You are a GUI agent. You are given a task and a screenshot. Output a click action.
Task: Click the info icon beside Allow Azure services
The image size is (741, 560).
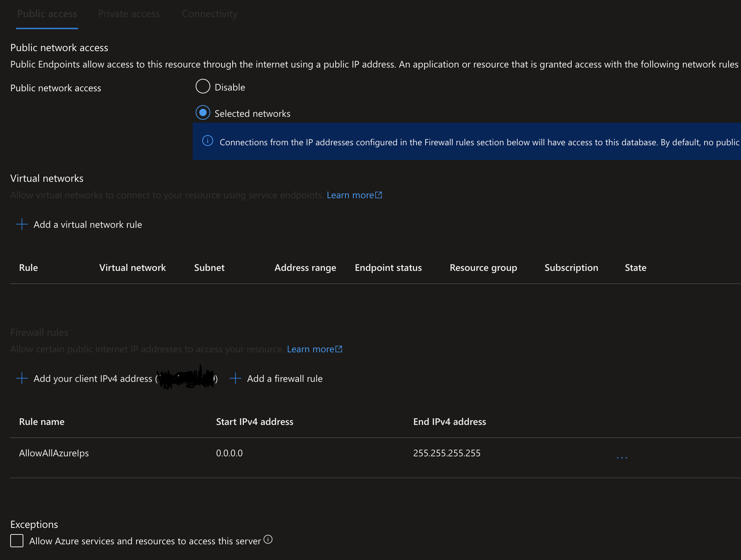[268, 540]
